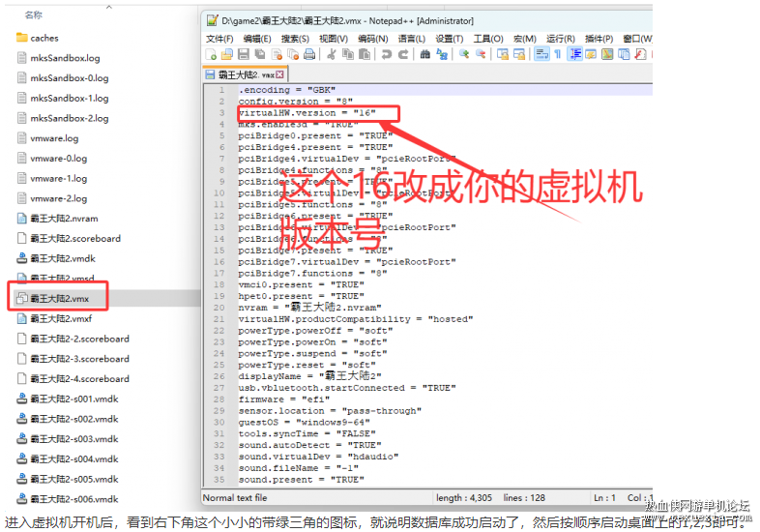The height and width of the screenshot is (532, 760).
Task: Close the 霸王大陆2.vmx tab with its X
Action: tap(280, 74)
